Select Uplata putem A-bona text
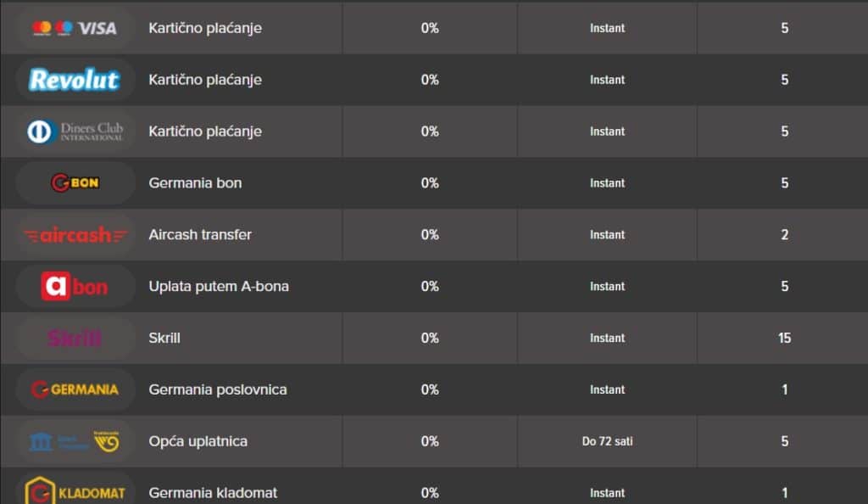 coord(219,286)
